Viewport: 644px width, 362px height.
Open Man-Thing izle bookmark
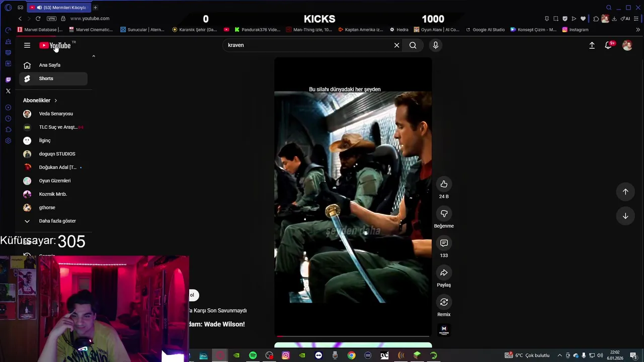(309, 30)
